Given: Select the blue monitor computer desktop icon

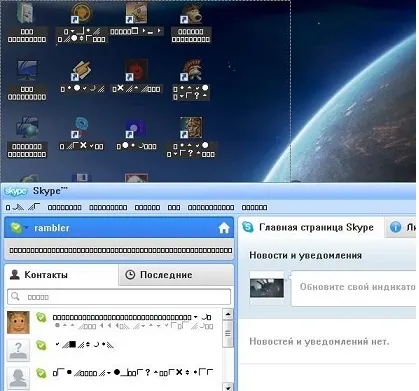Looking at the screenshot, I should [x=27, y=71].
